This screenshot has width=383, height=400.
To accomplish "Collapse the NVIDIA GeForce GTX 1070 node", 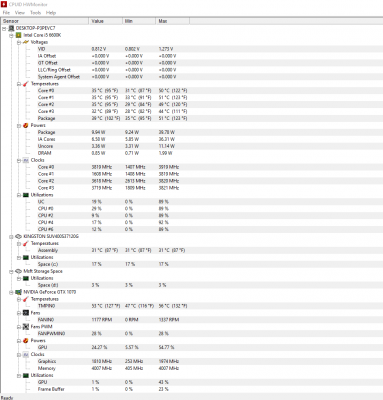I will [x=11, y=292].
